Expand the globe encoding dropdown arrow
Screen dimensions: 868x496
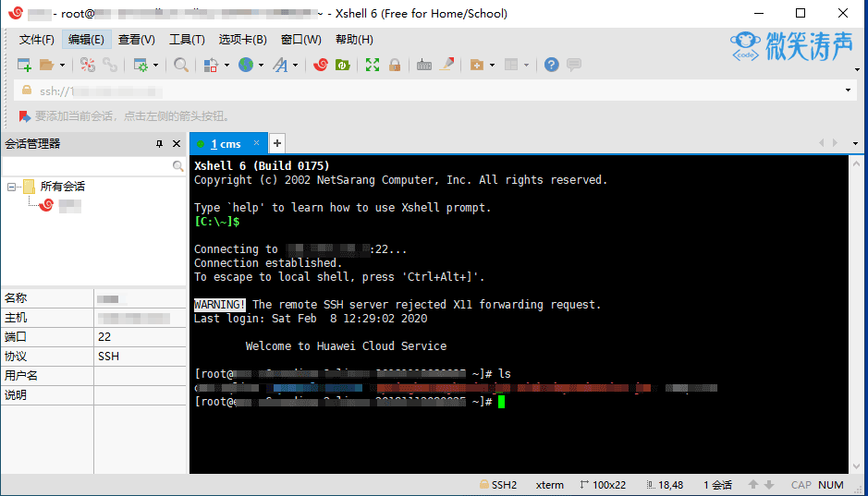[x=261, y=66]
